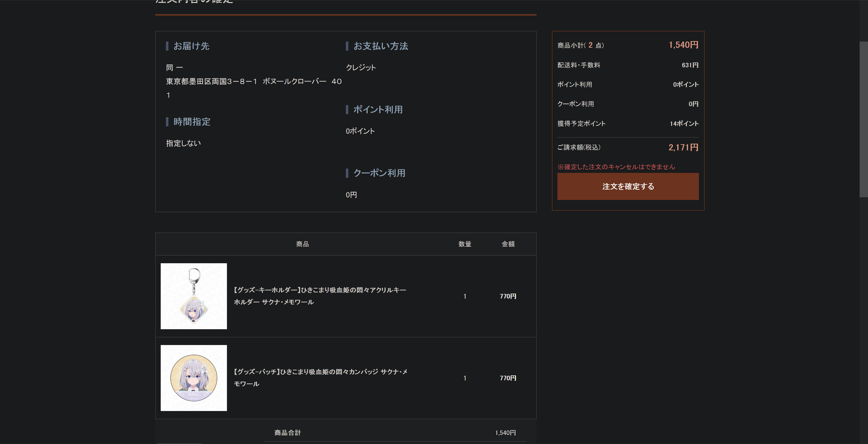Screen dimensions: 868x444
Task: Click the red cancellation warning notice
Action: click(x=616, y=167)
